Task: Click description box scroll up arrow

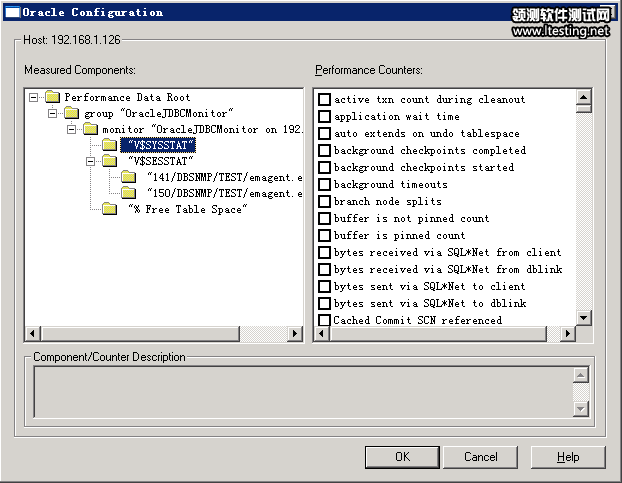Action: click(580, 375)
